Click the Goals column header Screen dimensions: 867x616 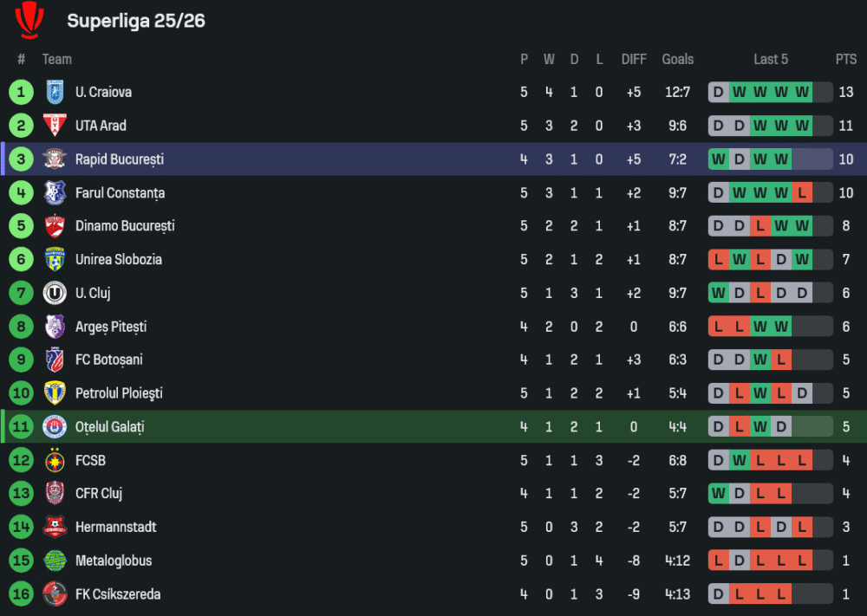click(677, 59)
